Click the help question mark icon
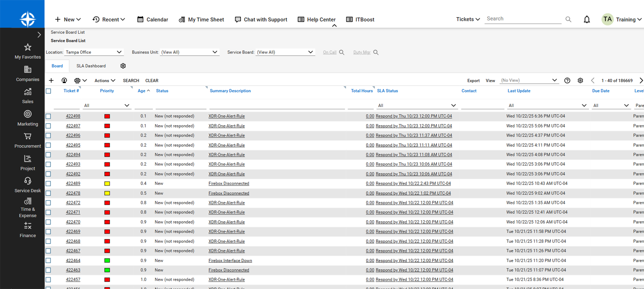The width and height of the screenshot is (644, 289). coord(567,81)
